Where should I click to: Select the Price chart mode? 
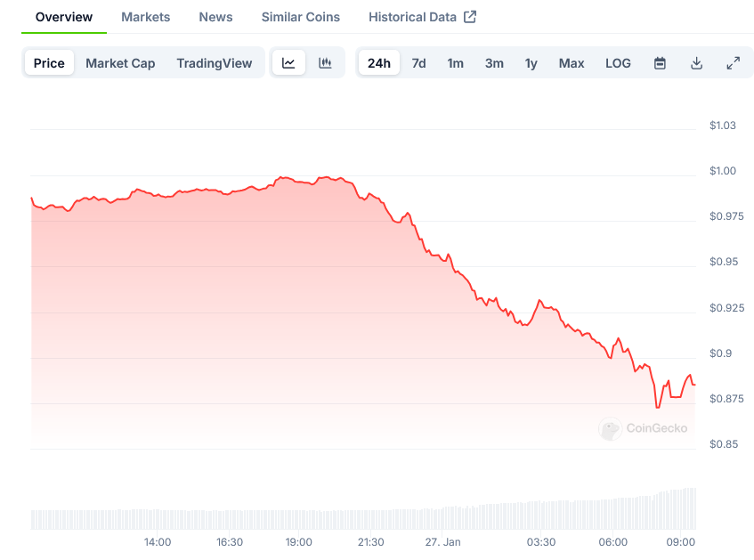pos(49,63)
